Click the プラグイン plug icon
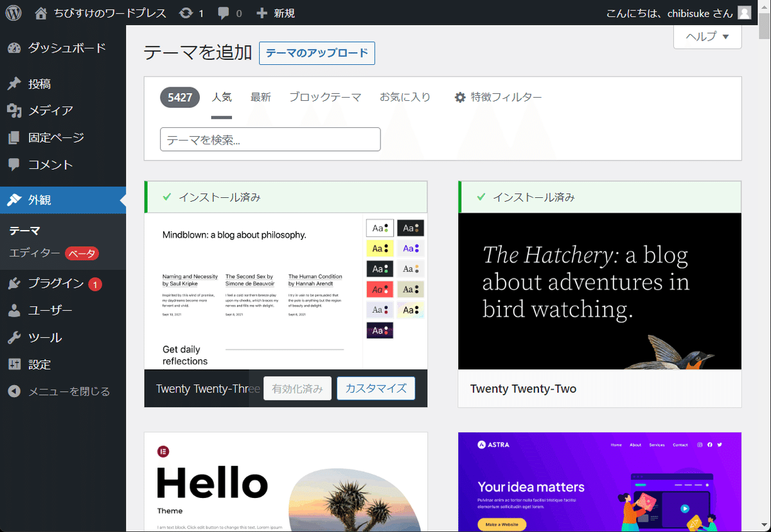 coord(14,283)
